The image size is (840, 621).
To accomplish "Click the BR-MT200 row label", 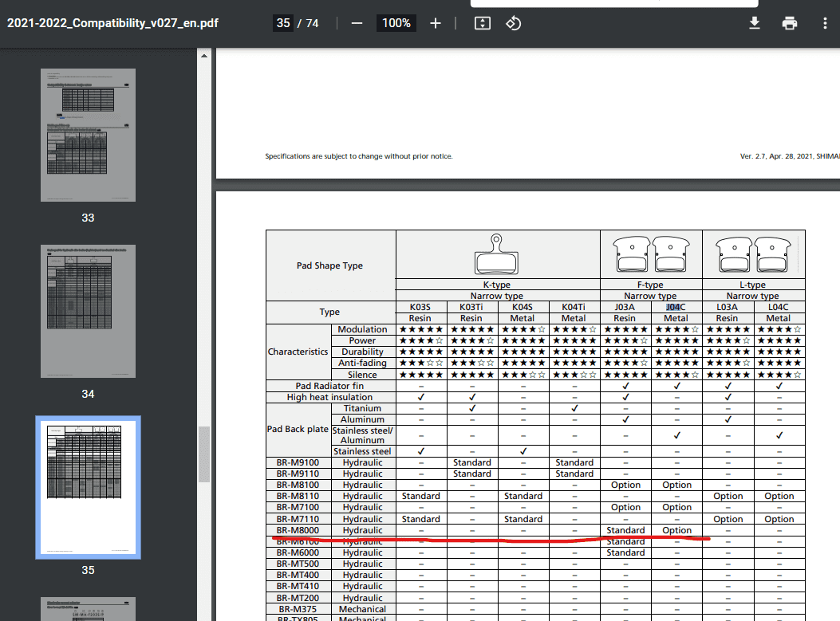I will pos(298,598).
